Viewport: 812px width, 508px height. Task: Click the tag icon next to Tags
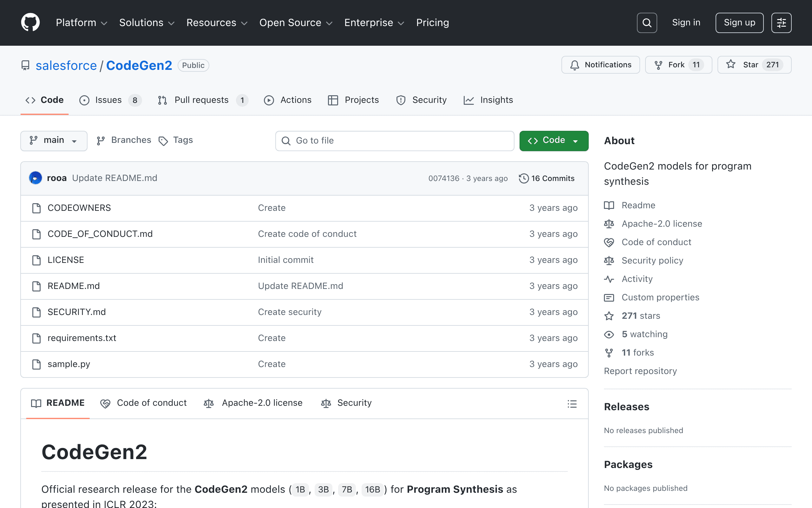coord(163,141)
